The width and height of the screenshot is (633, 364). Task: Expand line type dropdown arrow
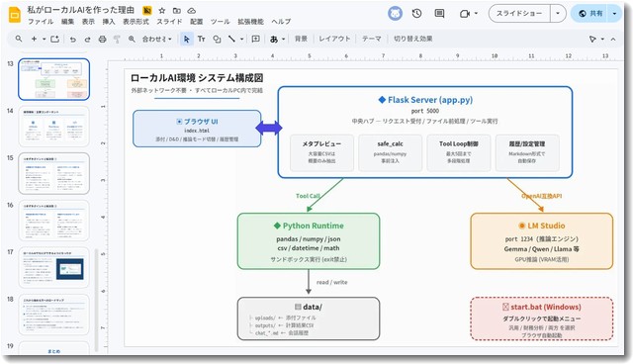tap(241, 40)
